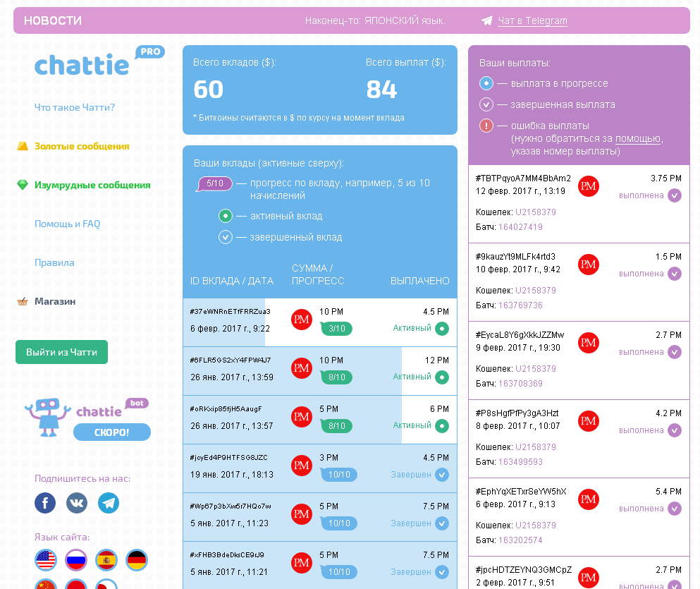700x589 pixels.
Task: Click PM icon of payout #TBTPqyoA7MM4BbAm2
Action: 589,186
